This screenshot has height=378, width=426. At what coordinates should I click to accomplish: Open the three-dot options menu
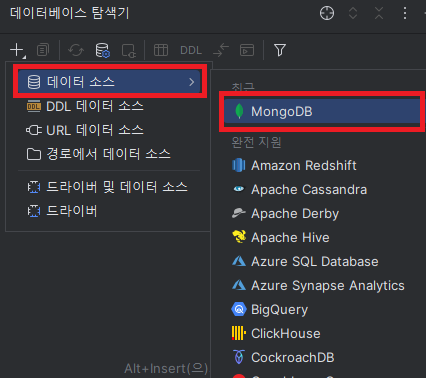click(x=405, y=13)
